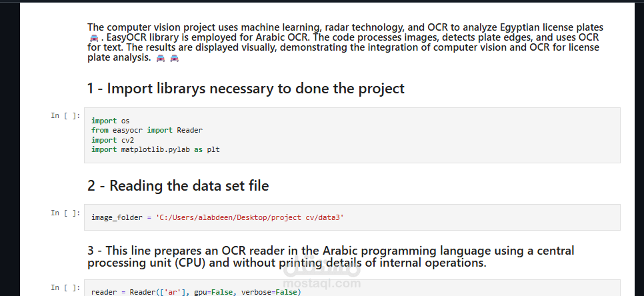Click the red data3 folder path string
The image size is (644, 296).
click(x=249, y=218)
